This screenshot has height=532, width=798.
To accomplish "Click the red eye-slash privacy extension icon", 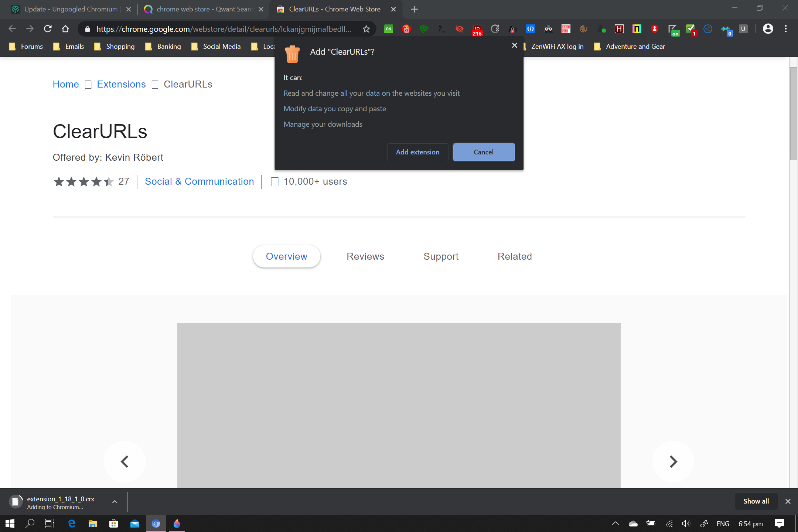I will tap(459, 29).
